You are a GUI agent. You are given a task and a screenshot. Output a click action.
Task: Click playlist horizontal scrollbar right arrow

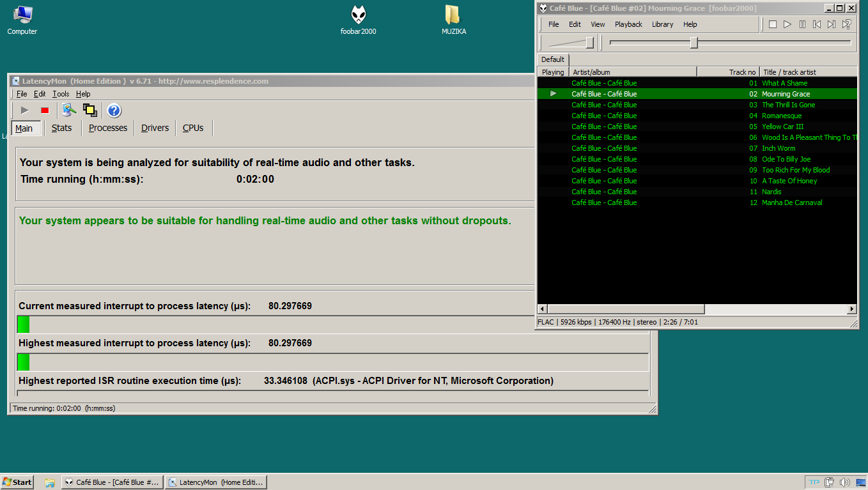(851, 309)
